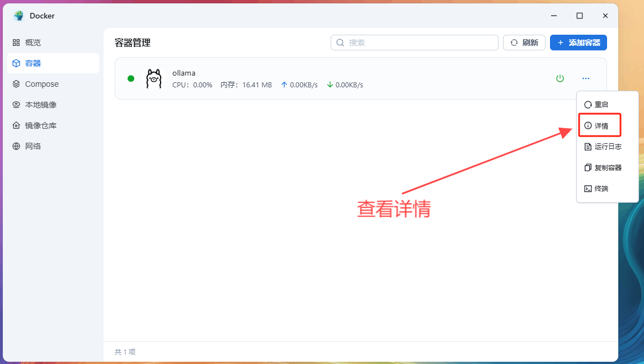Click the ollama llama container icon
644x364 pixels.
153,78
